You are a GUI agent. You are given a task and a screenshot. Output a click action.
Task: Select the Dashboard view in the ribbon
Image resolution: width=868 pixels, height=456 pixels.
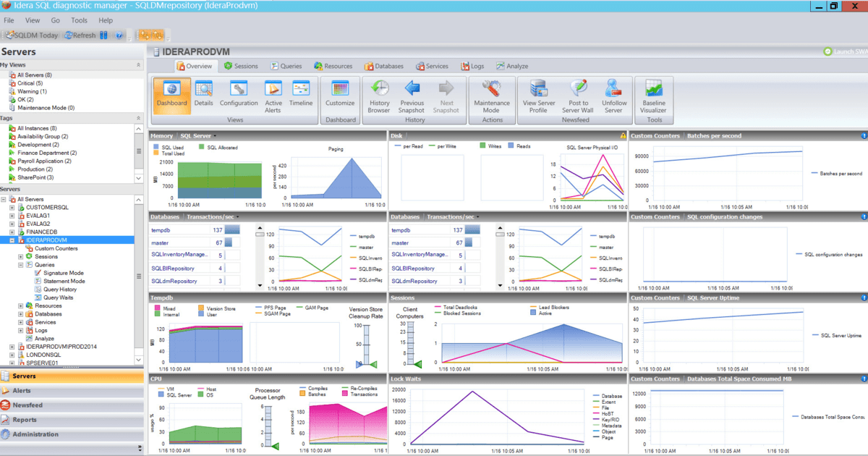pyautogui.click(x=171, y=96)
